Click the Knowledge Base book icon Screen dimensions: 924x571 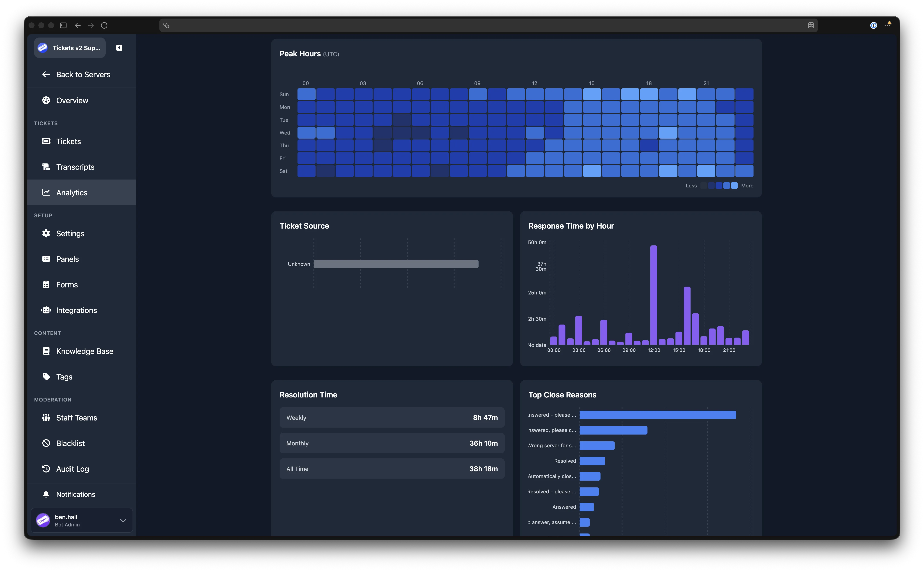coord(46,351)
